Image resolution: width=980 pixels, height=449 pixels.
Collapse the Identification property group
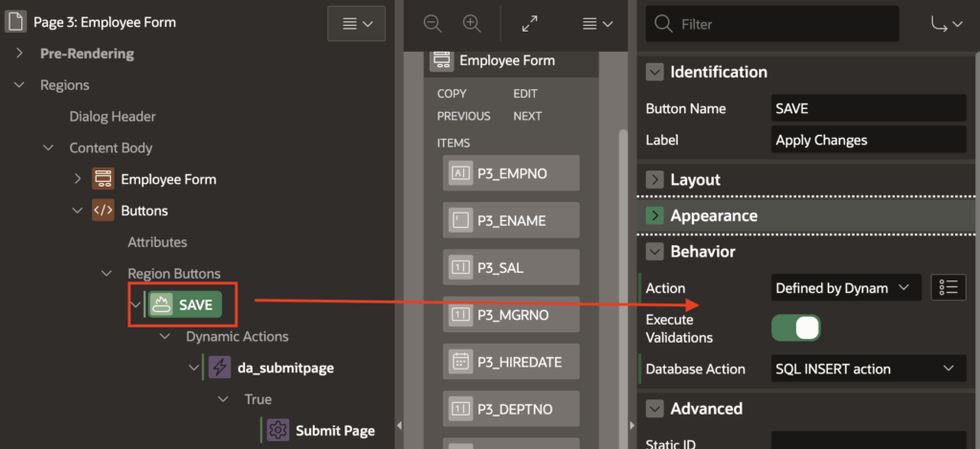(x=655, y=73)
